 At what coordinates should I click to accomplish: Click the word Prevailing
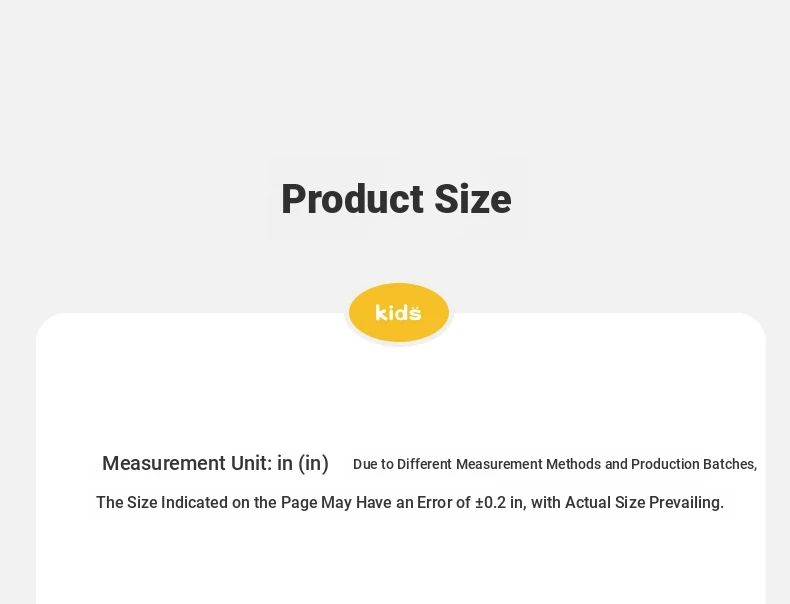686,502
